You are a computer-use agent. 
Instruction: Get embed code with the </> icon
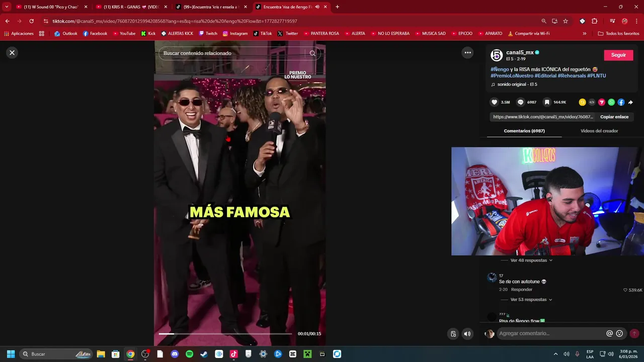click(592, 102)
